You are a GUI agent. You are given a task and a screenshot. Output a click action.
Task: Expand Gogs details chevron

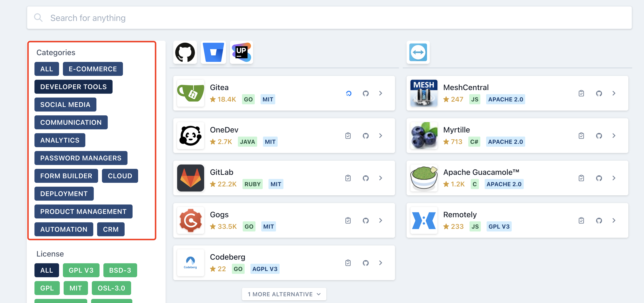[x=381, y=221]
